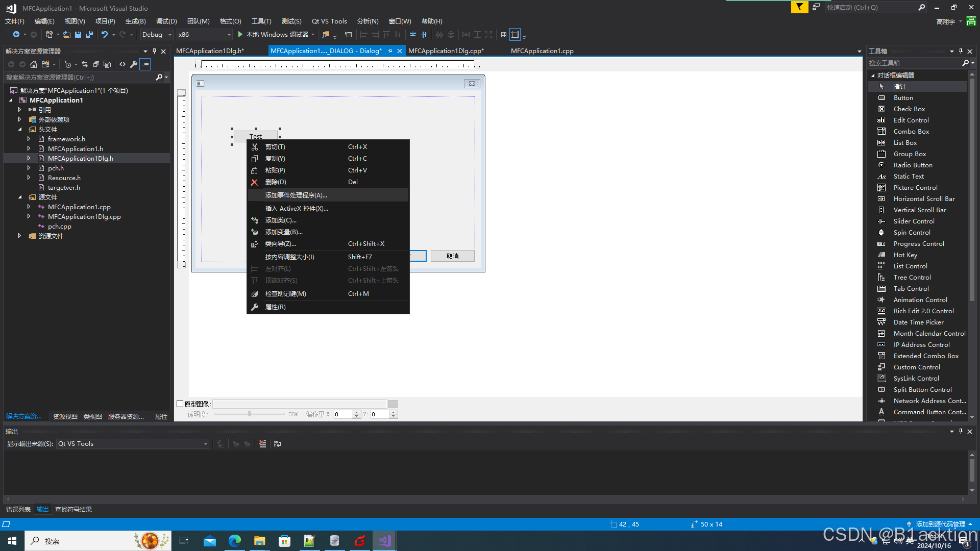
Task: Start the local Windows debugger
Action: 240,35
